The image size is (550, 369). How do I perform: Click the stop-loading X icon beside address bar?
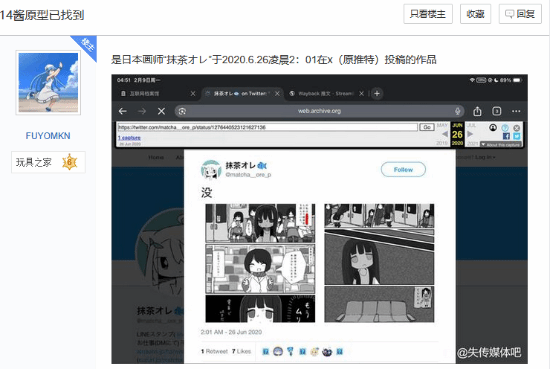pyautogui.click(x=161, y=111)
